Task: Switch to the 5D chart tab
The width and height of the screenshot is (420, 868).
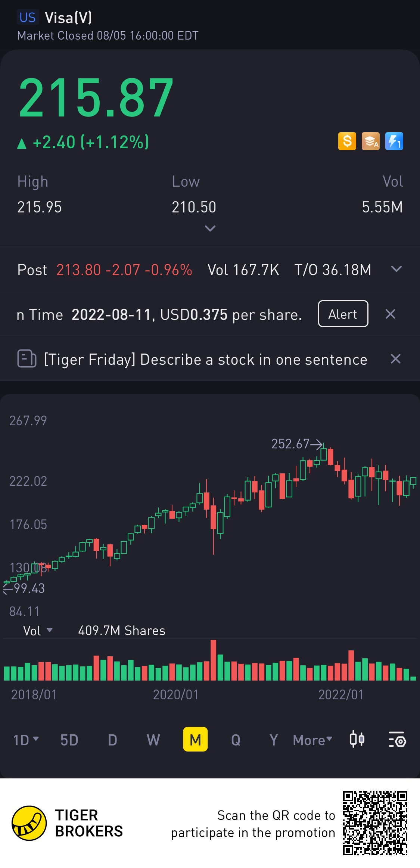Action: 69,740
